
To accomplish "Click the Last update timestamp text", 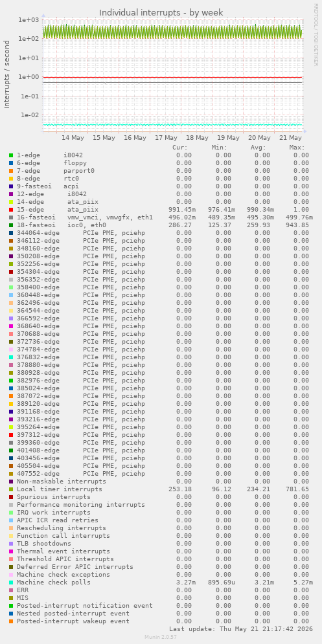I will (x=241, y=629).
